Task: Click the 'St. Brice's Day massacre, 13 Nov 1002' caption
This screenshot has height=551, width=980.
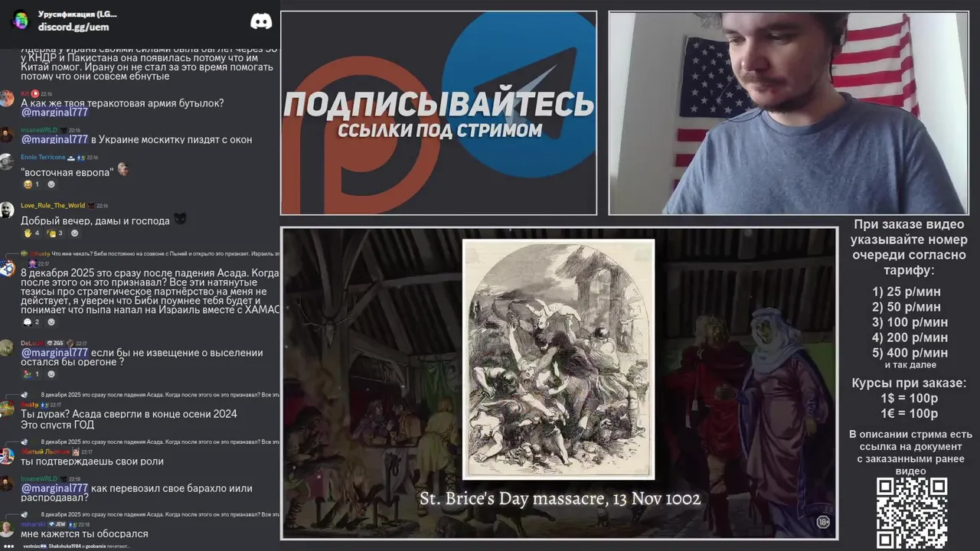Action: (560, 499)
